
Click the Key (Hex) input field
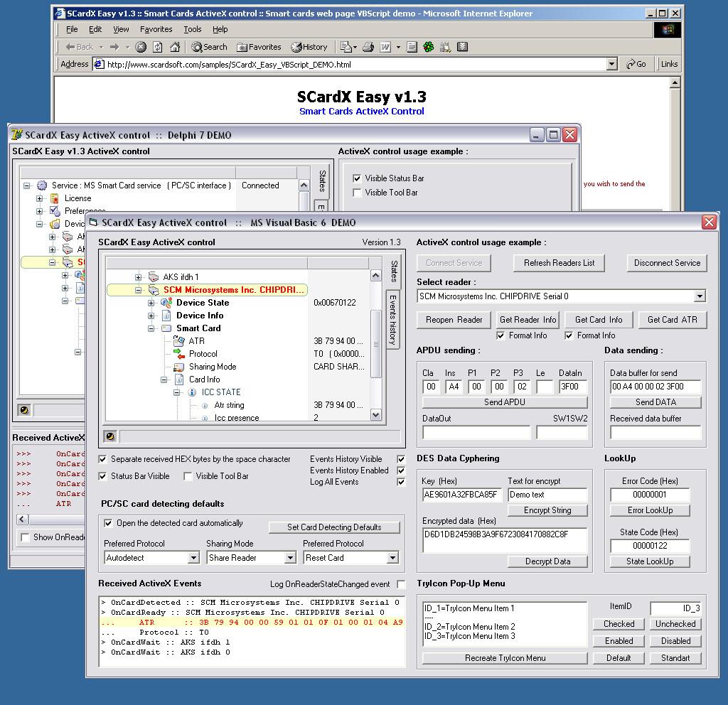[x=462, y=495]
